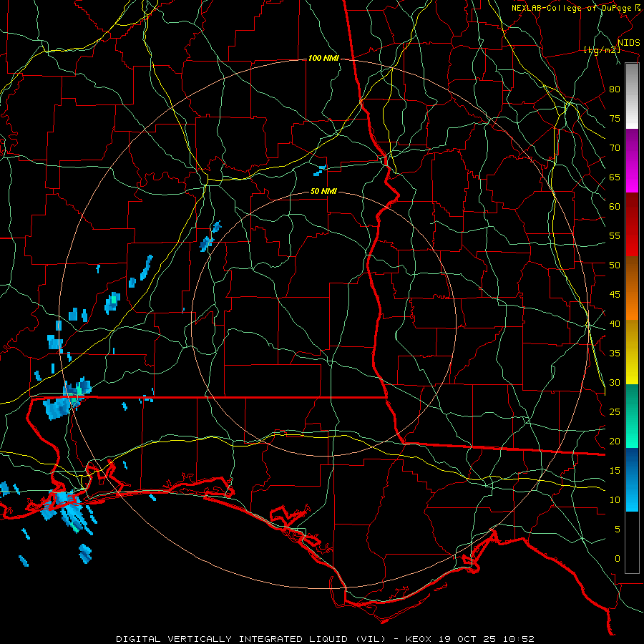Select the 60 value on the VIL scale

615,207
